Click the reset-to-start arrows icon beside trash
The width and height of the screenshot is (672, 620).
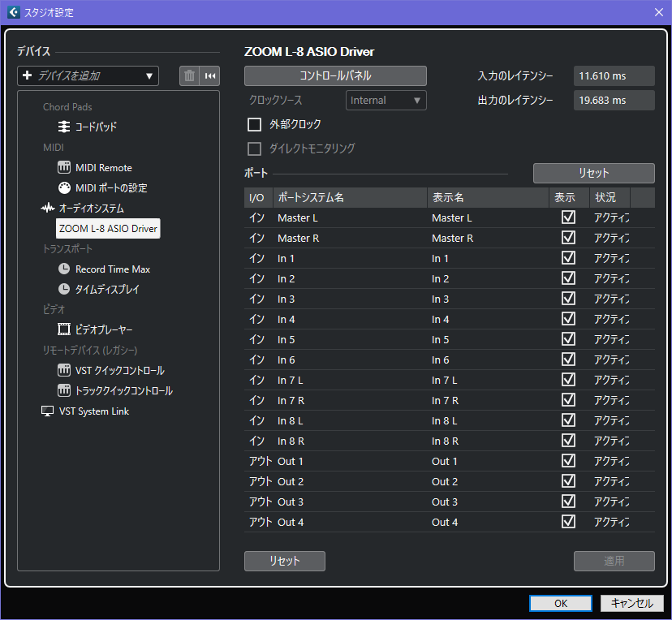point(210,75)
